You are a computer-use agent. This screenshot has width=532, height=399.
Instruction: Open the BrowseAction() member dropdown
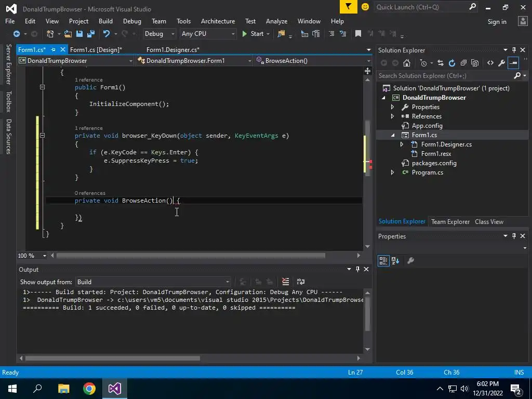tap(313, 61)
